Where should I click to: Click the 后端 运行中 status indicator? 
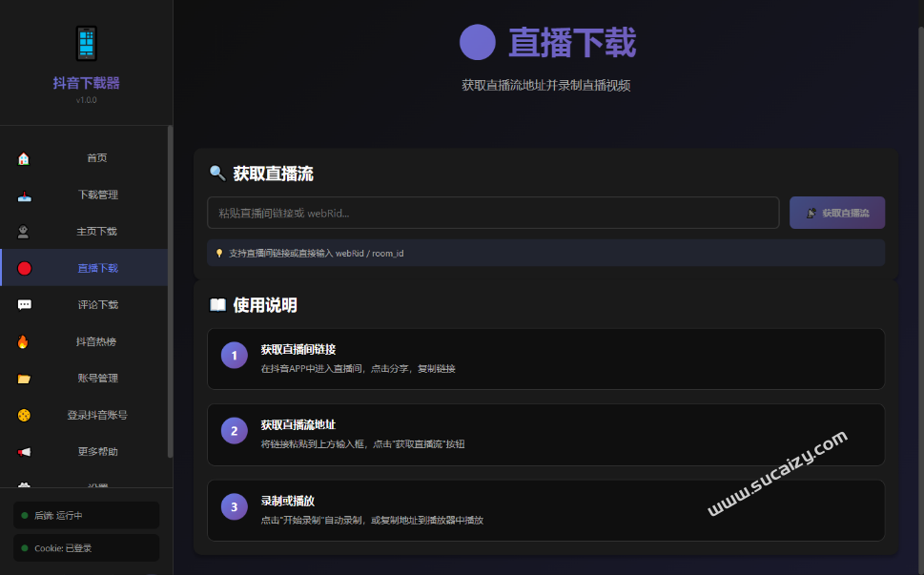[x=85, y=515]
